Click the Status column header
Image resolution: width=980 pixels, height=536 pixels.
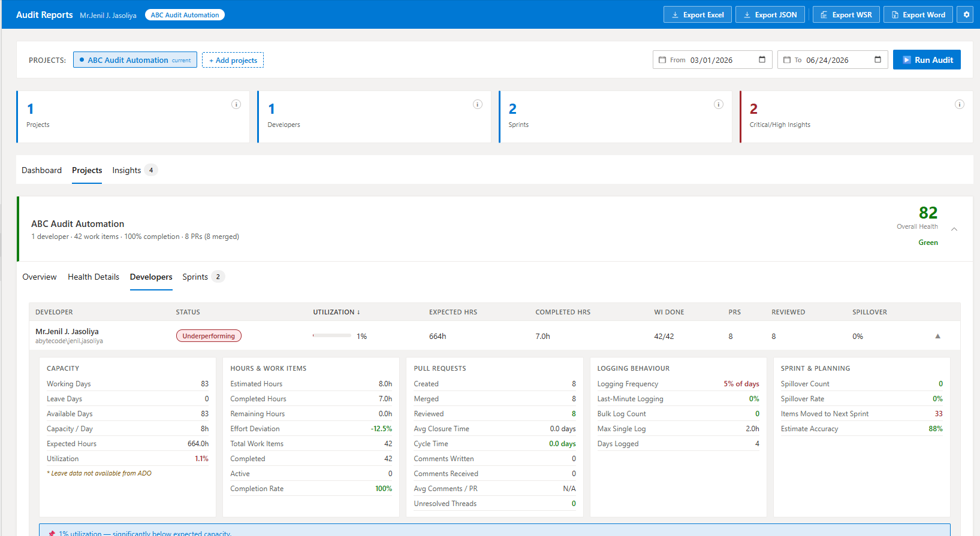click(188, 312)
